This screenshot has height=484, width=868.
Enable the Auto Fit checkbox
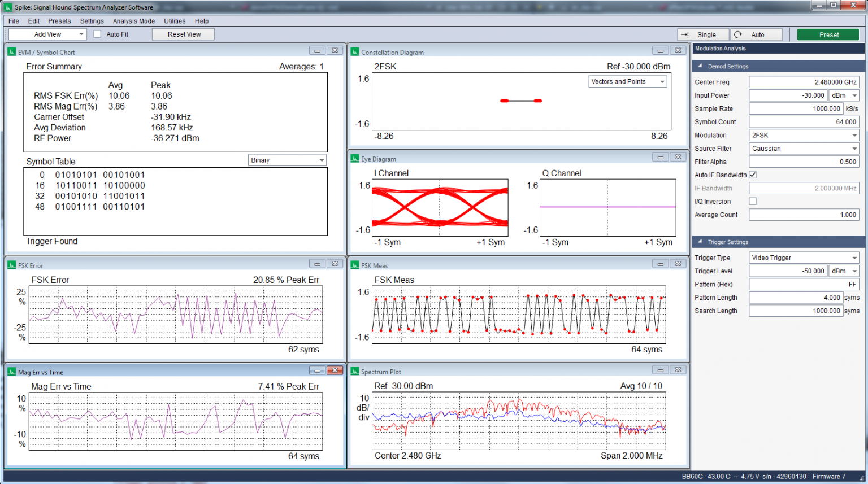[97, 34]
